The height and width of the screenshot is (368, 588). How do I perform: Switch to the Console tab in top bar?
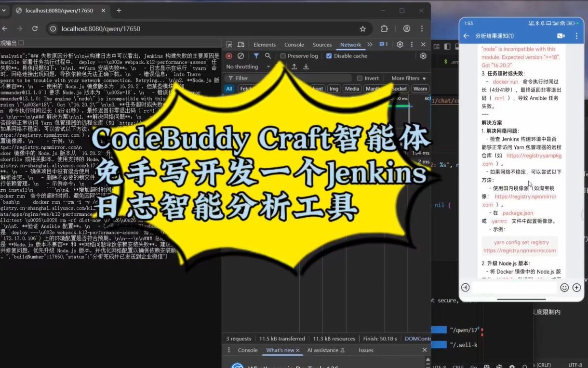point(294,44)
